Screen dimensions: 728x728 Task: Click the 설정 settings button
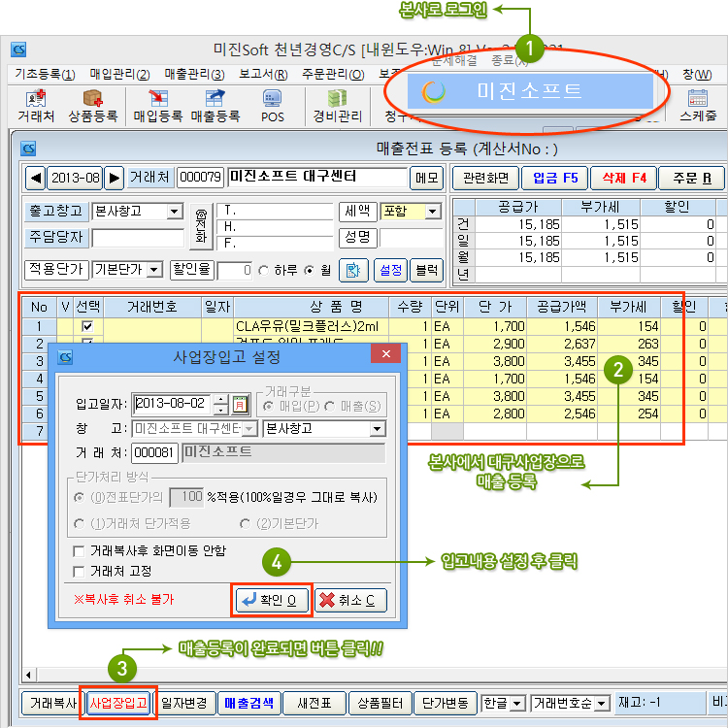point(390,270)
